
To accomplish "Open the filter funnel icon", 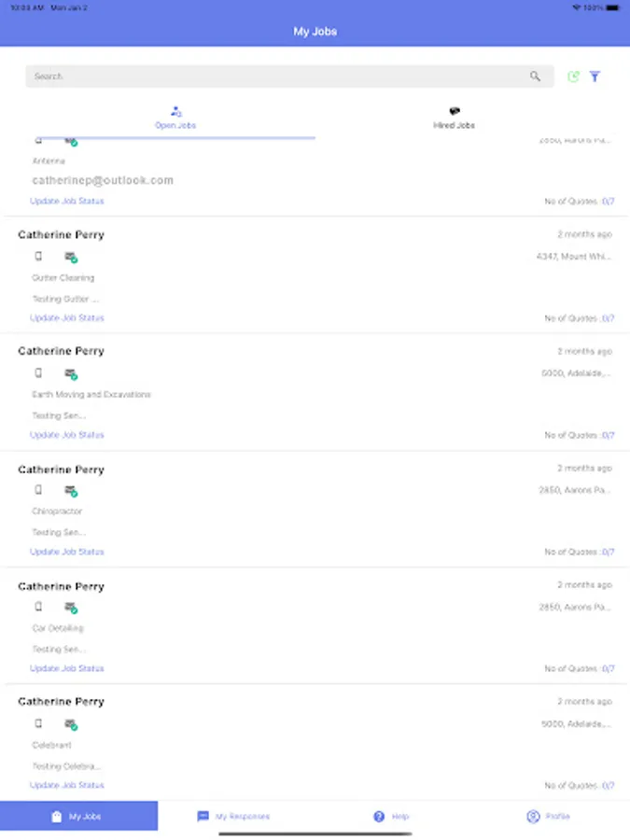I will pyautogui.click(x=595, y=77).
